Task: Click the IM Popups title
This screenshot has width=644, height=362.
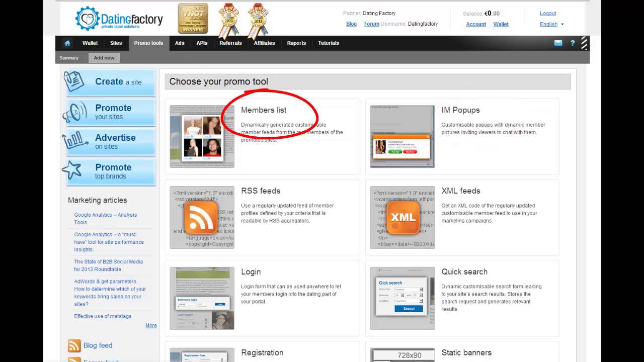Action: point(461,110)
